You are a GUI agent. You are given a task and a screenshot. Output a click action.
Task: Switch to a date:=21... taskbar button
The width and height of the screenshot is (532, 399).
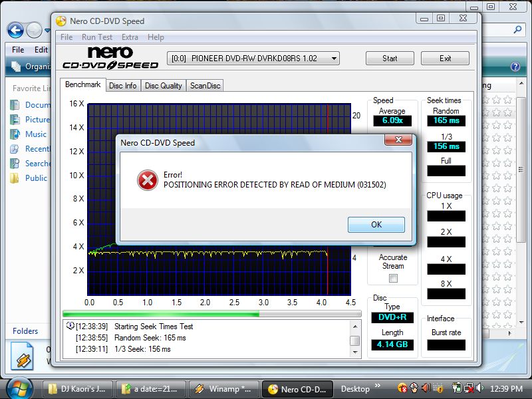151,389
